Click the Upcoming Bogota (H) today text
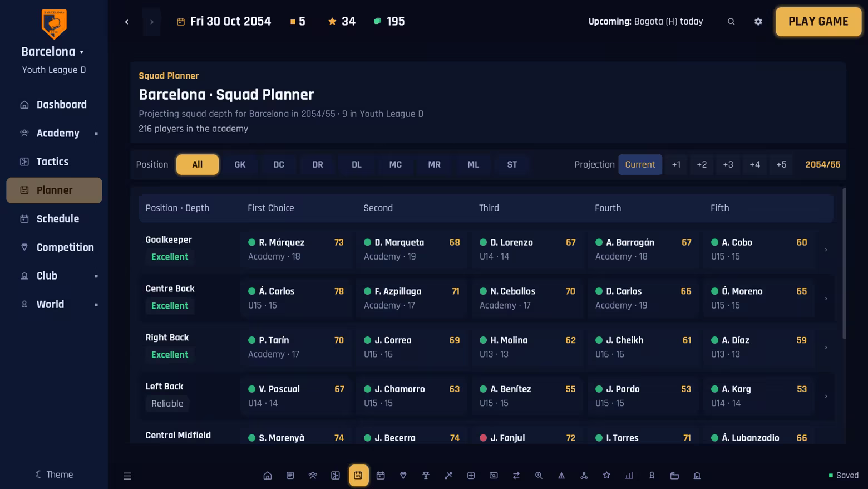Viewport: 868px width, 489px height. pos(645,22)
